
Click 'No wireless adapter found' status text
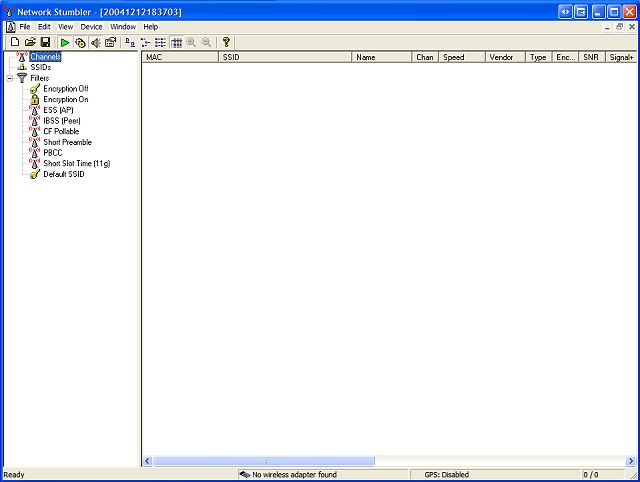pos(294,475)
